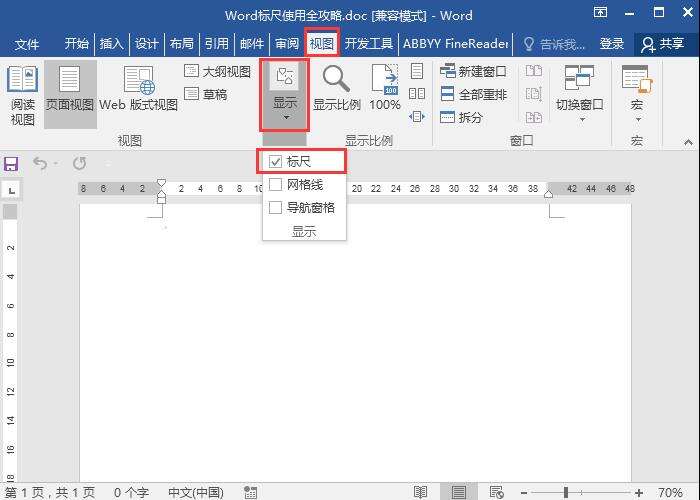Screen dimensions: 700x500
Task: Expand the 显示 Show dropdown
Action: (x=285, y=94)
